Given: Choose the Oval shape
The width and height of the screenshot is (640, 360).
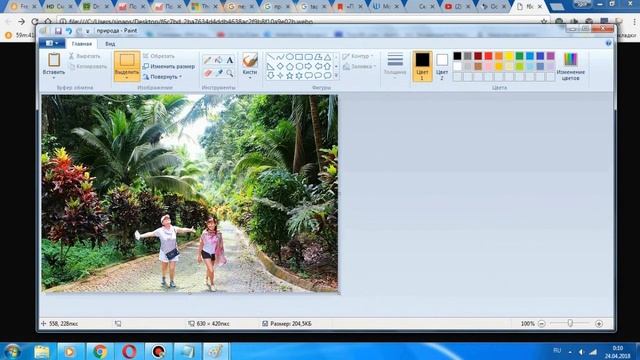Looking at the screenshot, I should click(289, 57).
